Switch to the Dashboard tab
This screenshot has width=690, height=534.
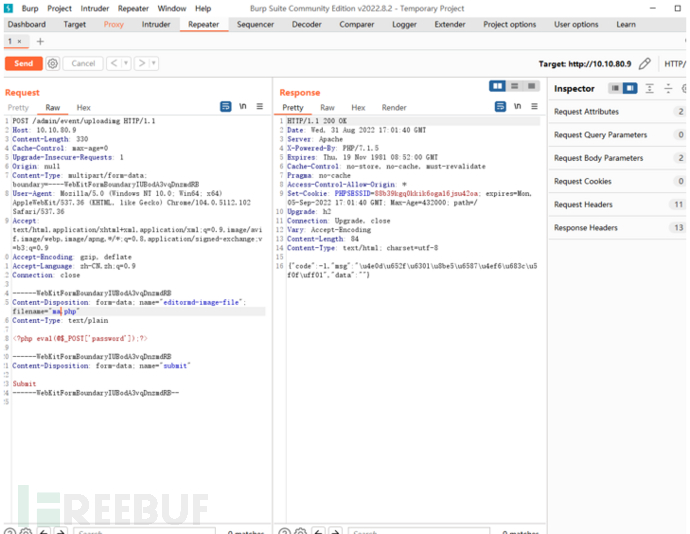(x=27, y=24)
